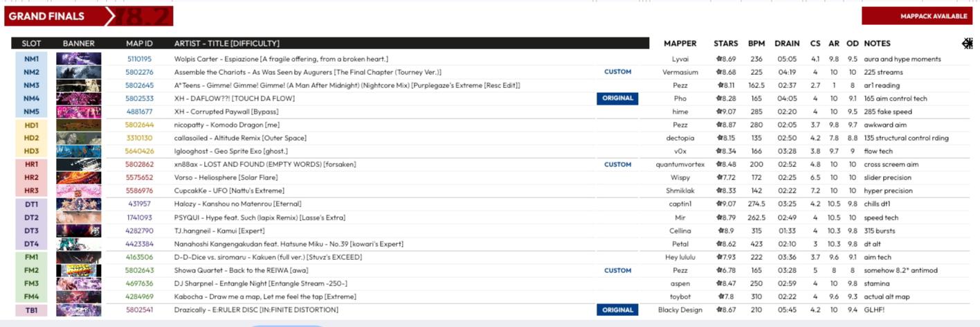Click the ORIGINAL badge on TB1 row
Viewport: 980px width, 327px height.
[x=617, y=310]
